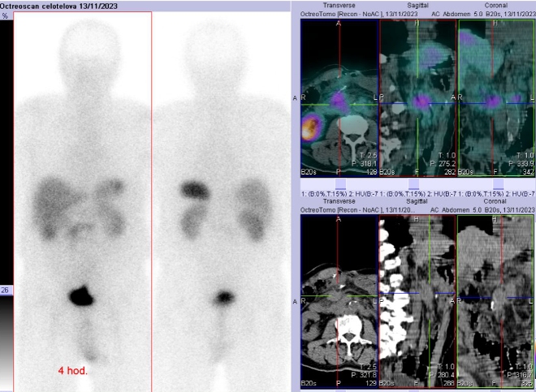The width and height of the screenshot is (536, 392).
Task: Click upper 'AC Abdomen 5.0 B20s, 13/11/2023' series label
Action: [484, 14]
